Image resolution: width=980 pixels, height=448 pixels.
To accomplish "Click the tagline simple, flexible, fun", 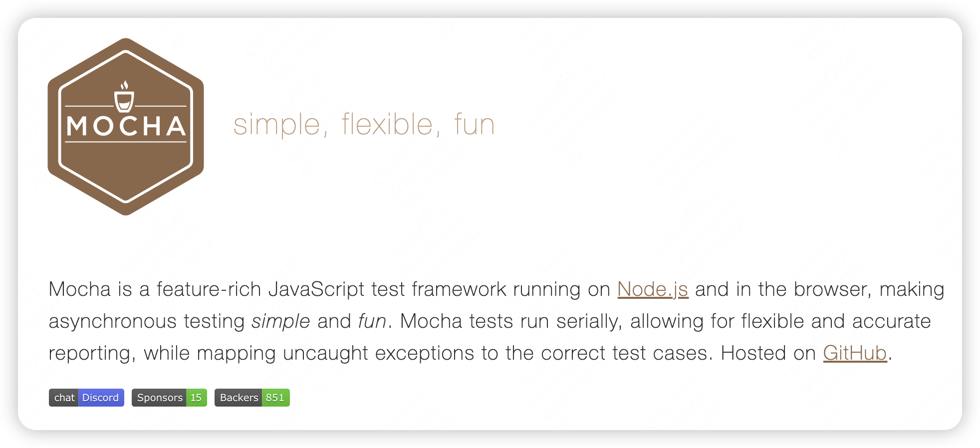I will point(364,124).
